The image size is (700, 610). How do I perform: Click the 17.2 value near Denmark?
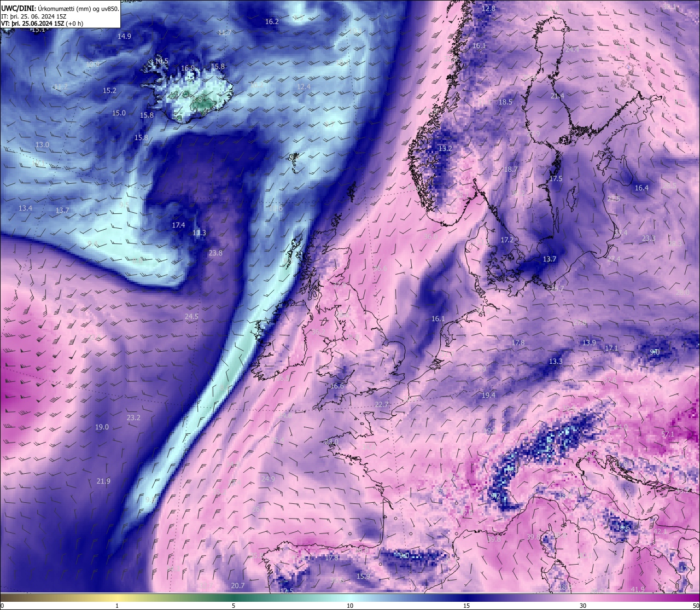click(507, 240)
